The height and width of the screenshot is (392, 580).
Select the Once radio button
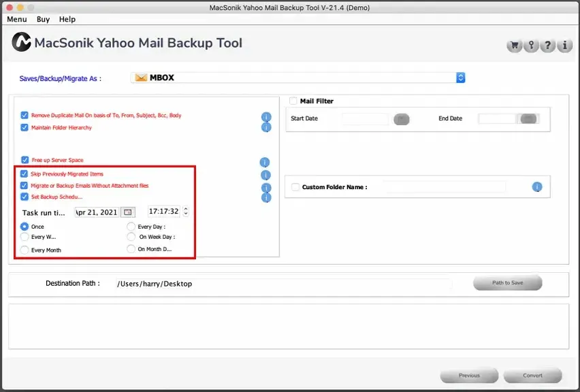click(x=25, y=227)
